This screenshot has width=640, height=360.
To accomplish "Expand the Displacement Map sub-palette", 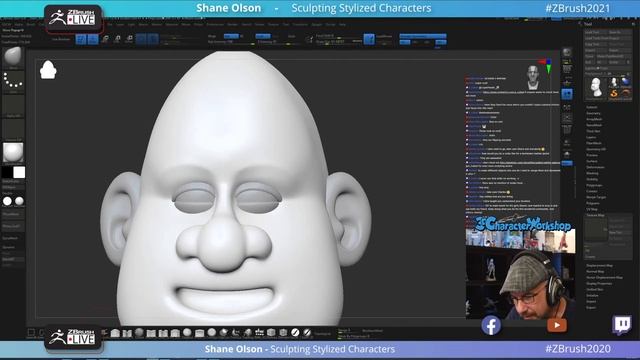I will (599, 265).
